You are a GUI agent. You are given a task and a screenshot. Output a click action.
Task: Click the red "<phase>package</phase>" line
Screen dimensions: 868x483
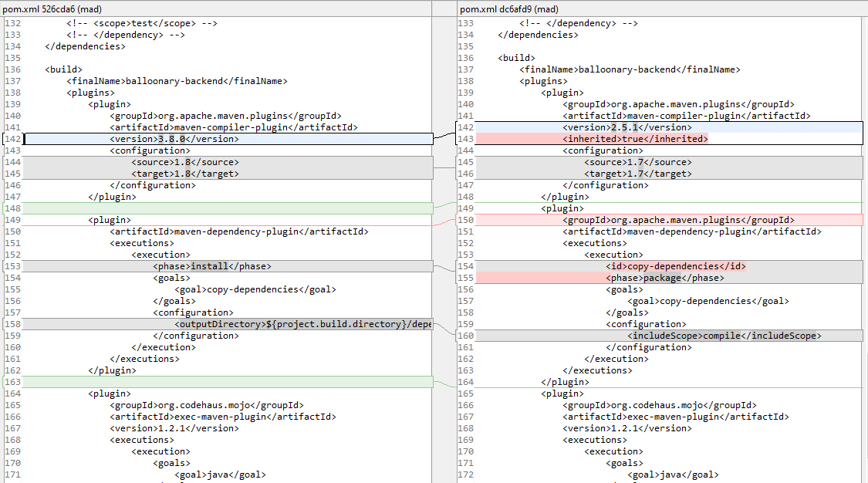click(x=640, y=277)
